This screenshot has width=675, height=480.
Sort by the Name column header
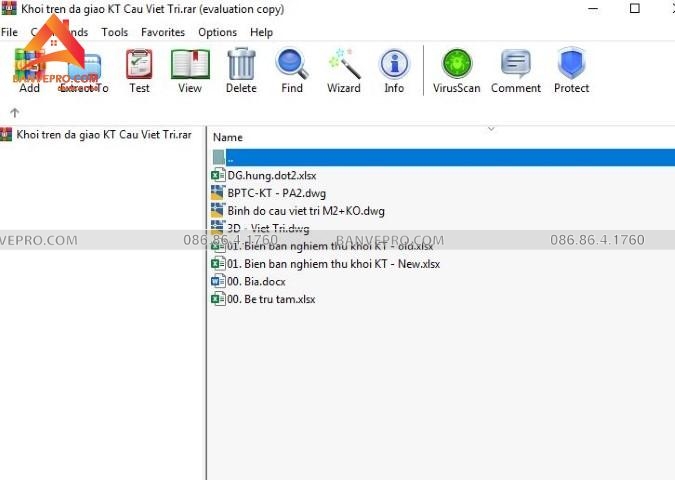click(228, 137)
